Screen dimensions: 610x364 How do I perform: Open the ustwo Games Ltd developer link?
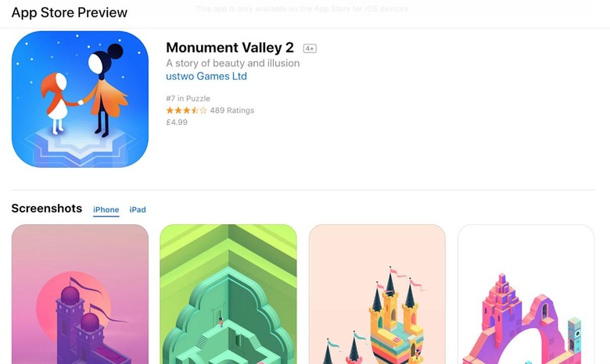point(206,76)
